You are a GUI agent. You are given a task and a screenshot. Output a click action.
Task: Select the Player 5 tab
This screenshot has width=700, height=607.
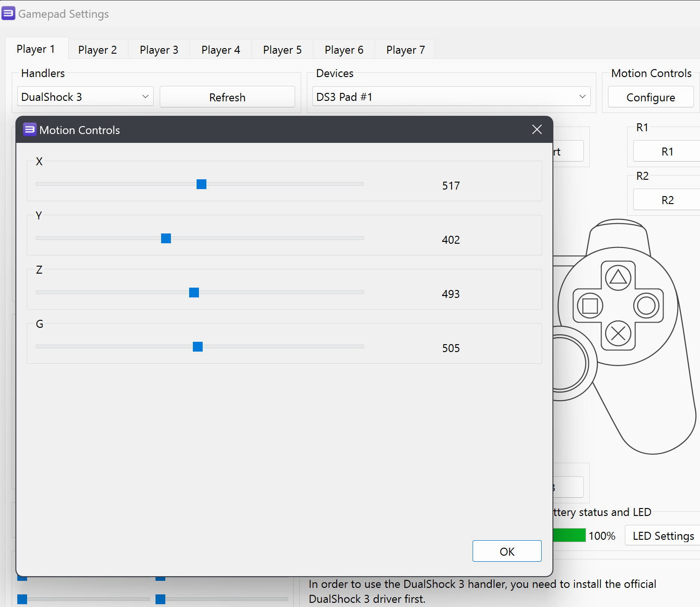[282, 49]
